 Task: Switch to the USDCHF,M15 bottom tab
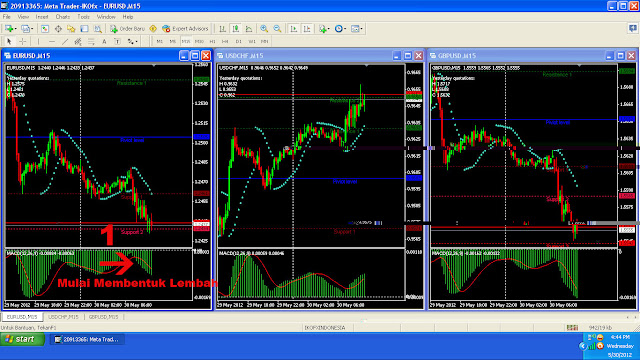point(63,317)
